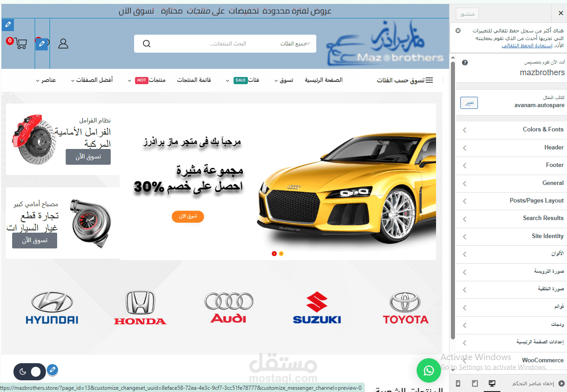Open the ودجات widgets section
The height and width of the screenshot is (392, 567).
point(511,324)
